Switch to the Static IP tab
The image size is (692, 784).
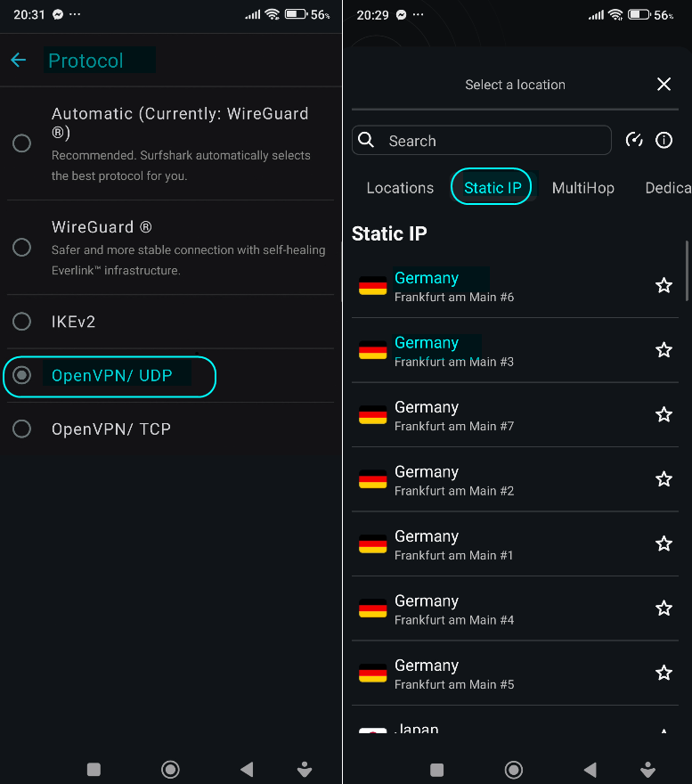pos(492,187)
